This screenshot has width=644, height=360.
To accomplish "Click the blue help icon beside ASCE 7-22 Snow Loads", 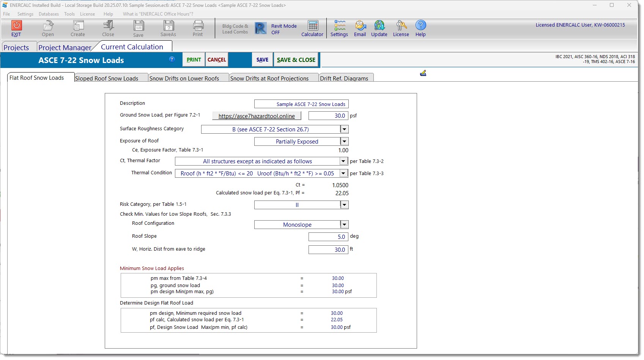I will pyautogui.click(x=172, y=59).
